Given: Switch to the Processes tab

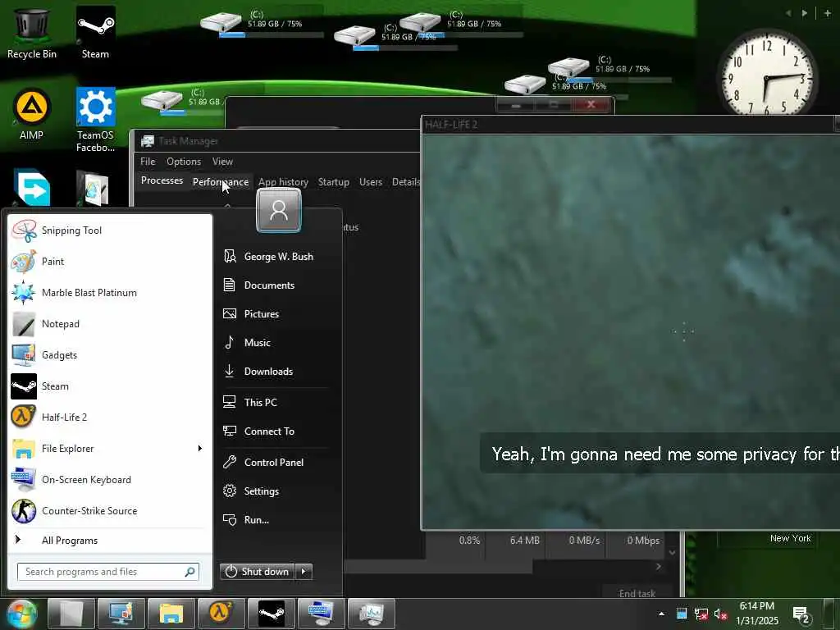Looking at the screenshot, I should coord(162,180).
